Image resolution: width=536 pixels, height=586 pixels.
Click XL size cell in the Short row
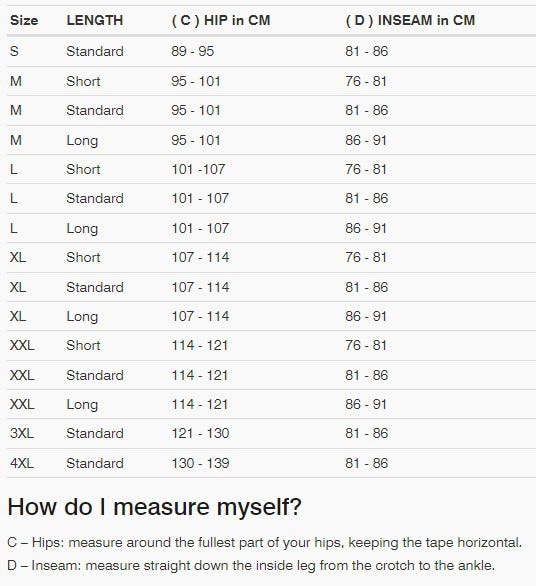pos(18,257)
